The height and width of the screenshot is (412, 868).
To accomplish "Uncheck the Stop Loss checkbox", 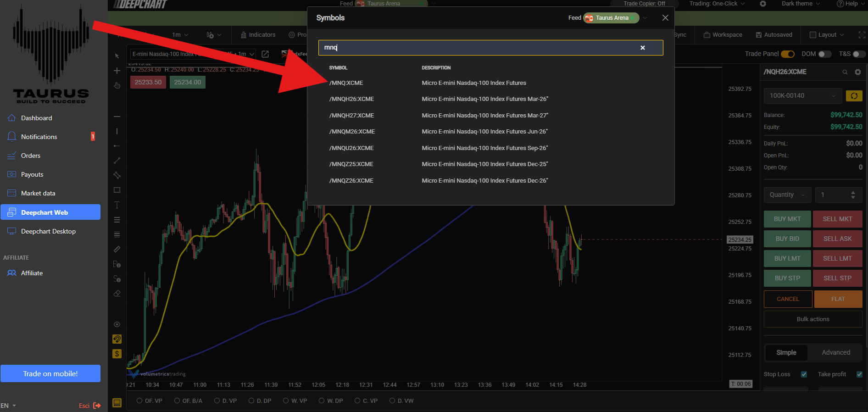I will coord(804,374).
